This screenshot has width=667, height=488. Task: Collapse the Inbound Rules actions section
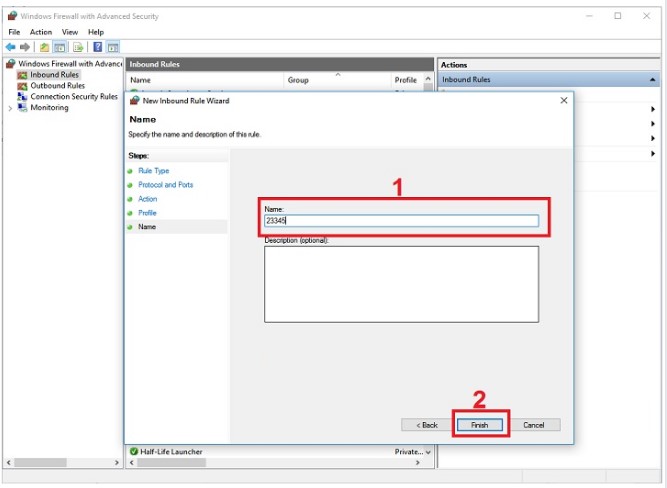click(x=653, y=80)
